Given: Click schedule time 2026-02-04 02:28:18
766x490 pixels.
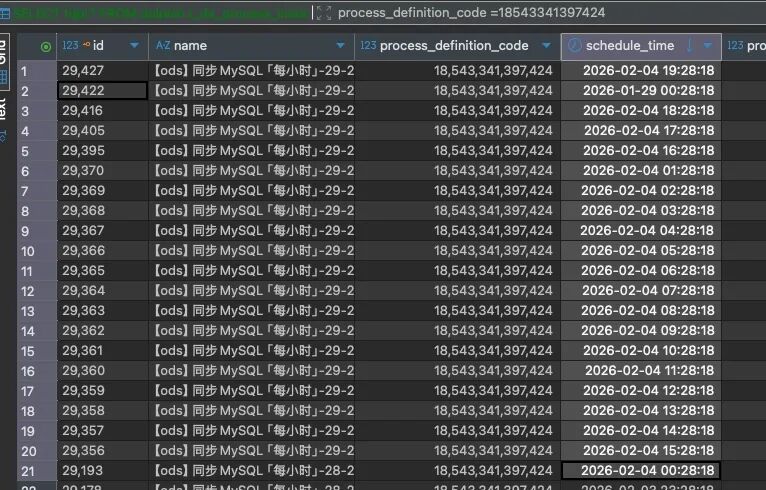Looking at the screenshot, I should (x=641, y=191).
